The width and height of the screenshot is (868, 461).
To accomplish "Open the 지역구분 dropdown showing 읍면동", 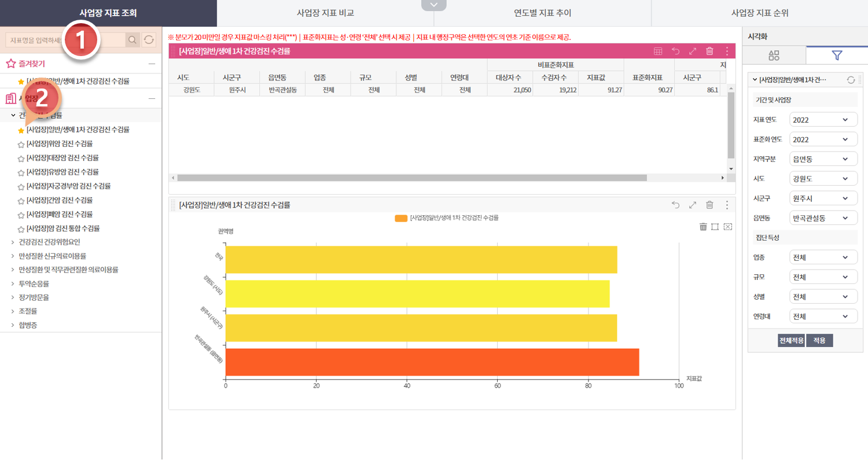I will click(823, 159).
